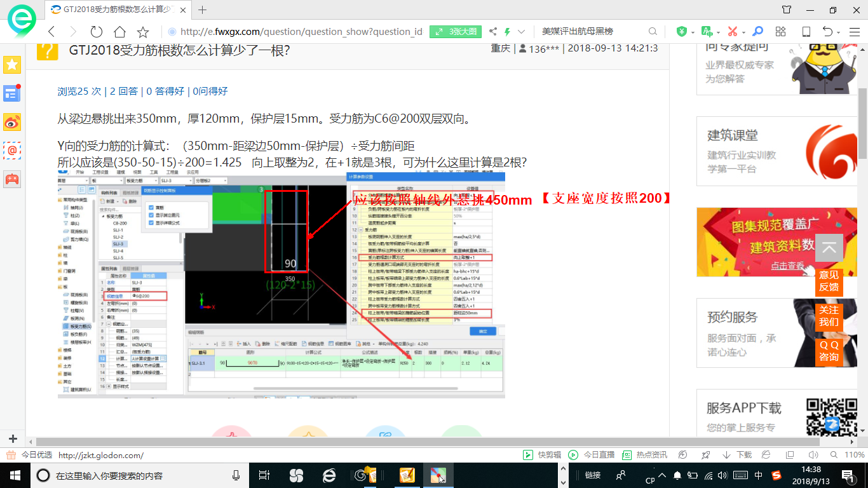868x488 pixels.
Task: Click the 3张大图 green button
Action: pos(455,32)
